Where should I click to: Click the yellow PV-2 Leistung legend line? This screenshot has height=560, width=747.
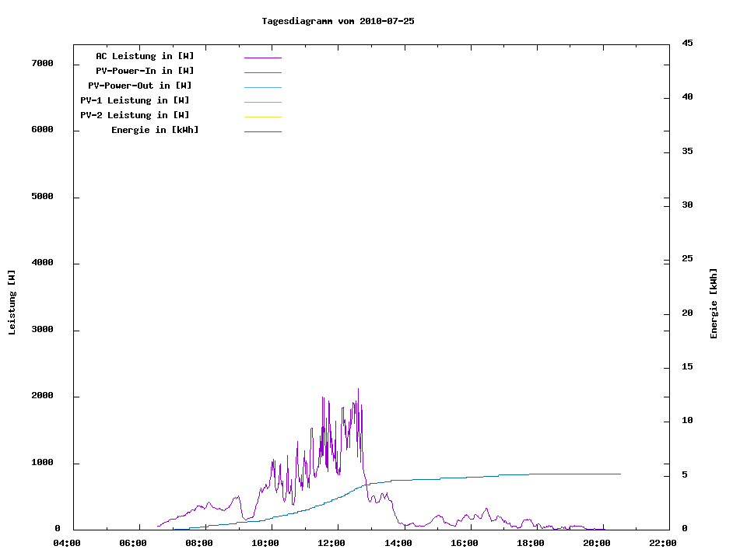(262, 117)
